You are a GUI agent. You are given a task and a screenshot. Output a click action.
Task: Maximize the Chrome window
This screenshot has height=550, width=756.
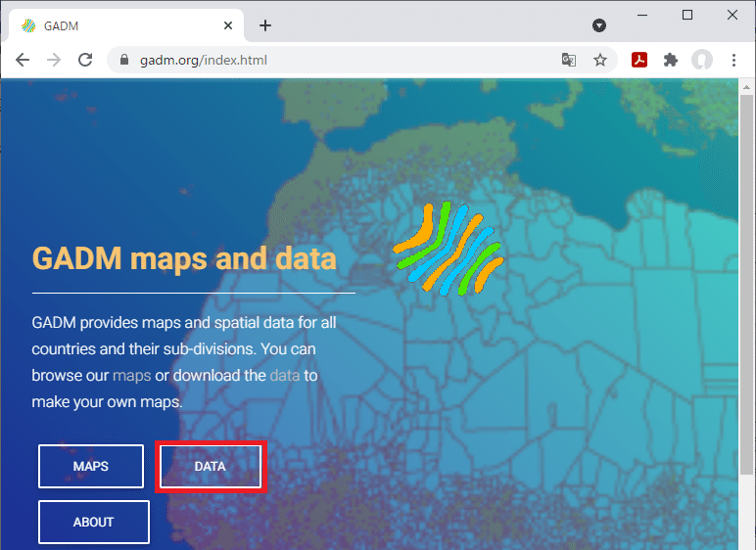[687, 15]
